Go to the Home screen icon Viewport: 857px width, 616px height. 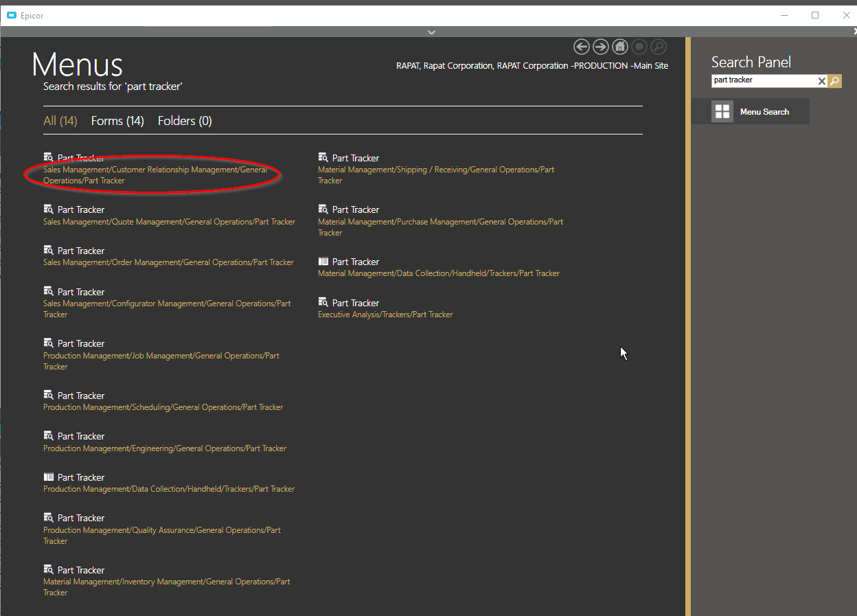(x=620, y=47)
